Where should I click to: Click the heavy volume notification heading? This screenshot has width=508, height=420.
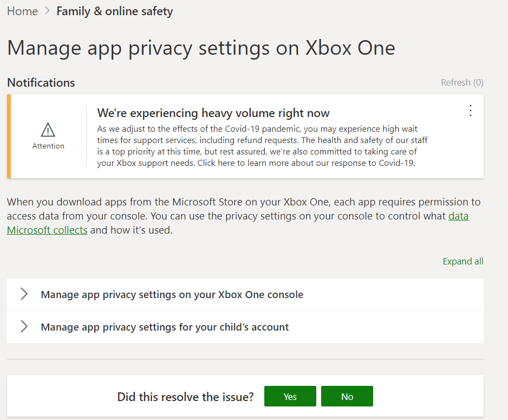(213, 113)
